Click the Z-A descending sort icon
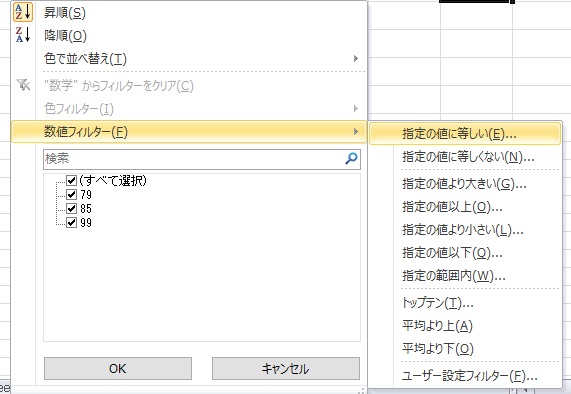571x394 pixels. [23, 35]
